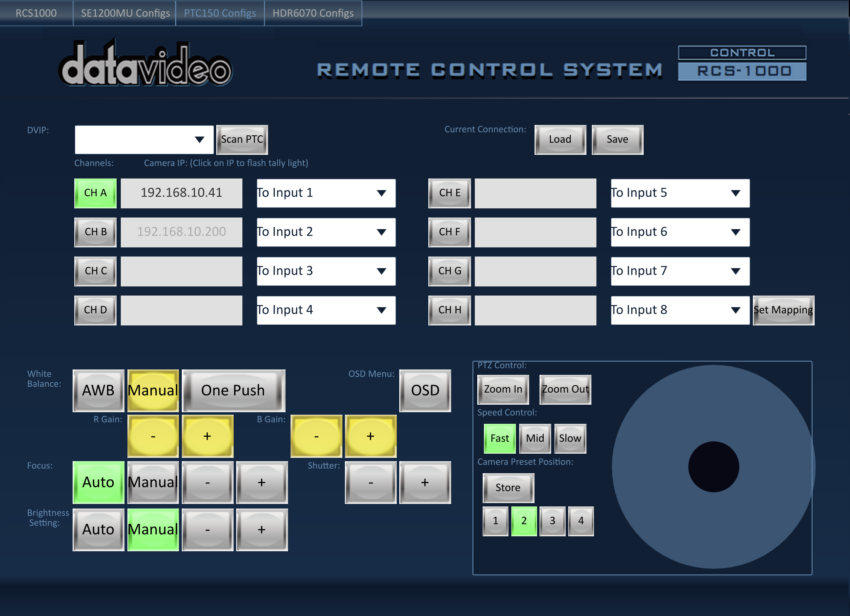Viewport: 850px width, 616px height.
Task: Expand the To Input 1 dropdown
Action: [326, 193]
